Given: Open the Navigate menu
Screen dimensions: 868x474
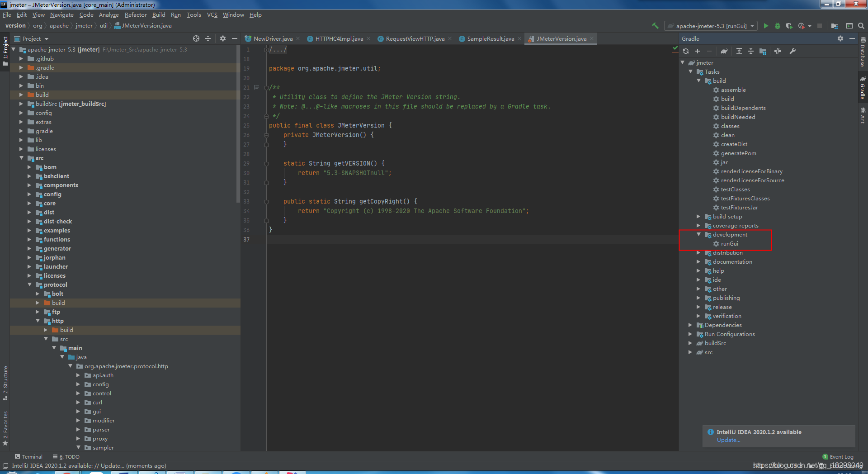Looking at the screenshot, I should click(x=61, y=14).
